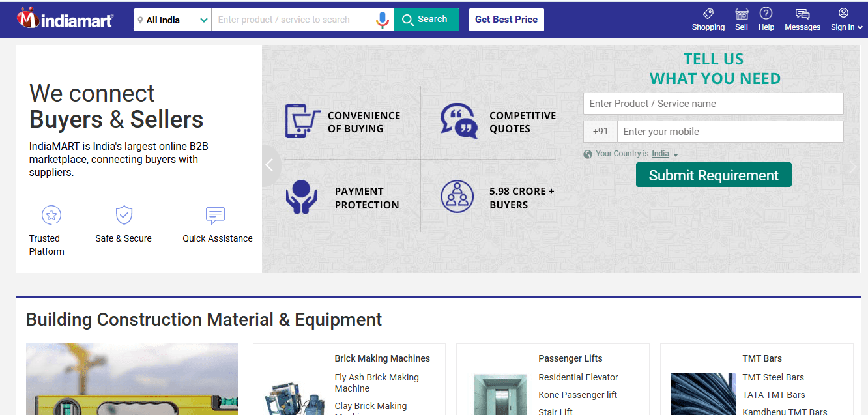The image size is (868, 415).
Task: Click the green Search button
Action: point(427,20)
